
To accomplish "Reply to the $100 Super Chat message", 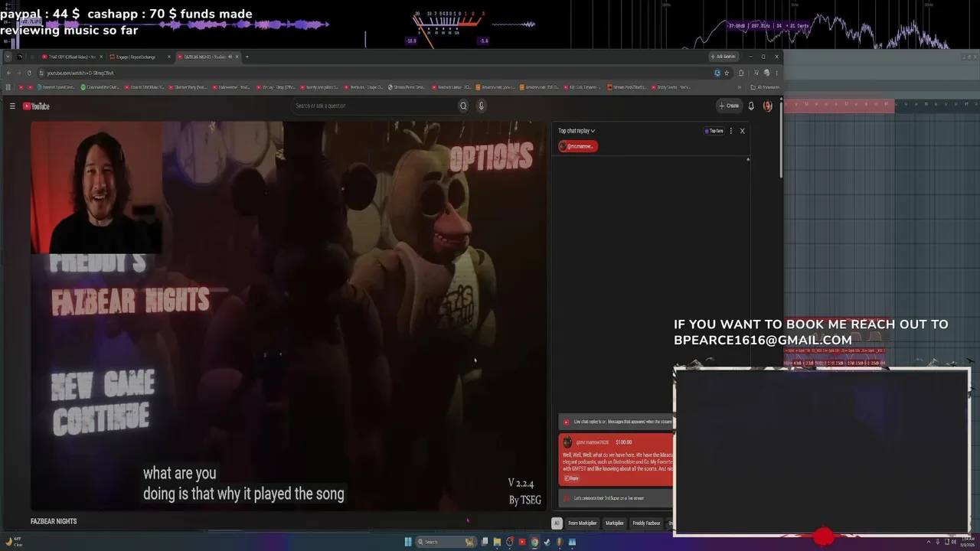I will [x=571, y=478].
